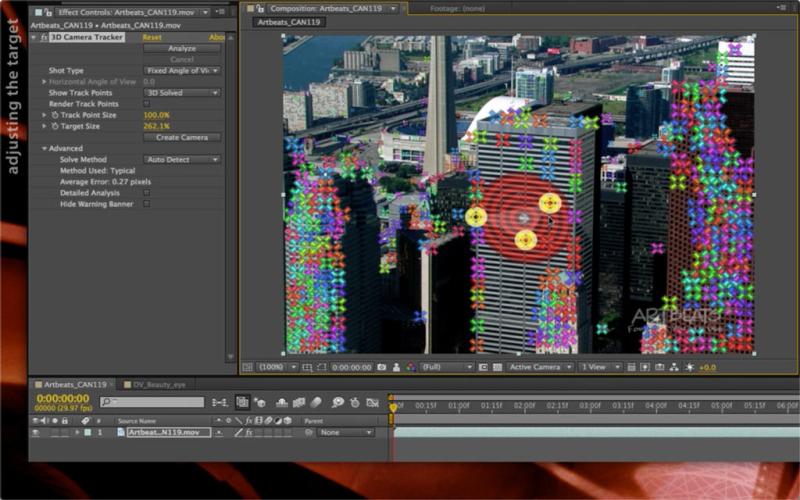Image resolution: width=800 pixels, height=500 pixels.
Task: Toggle the effects fx switch on layer 1
Action: pos(249,433)
